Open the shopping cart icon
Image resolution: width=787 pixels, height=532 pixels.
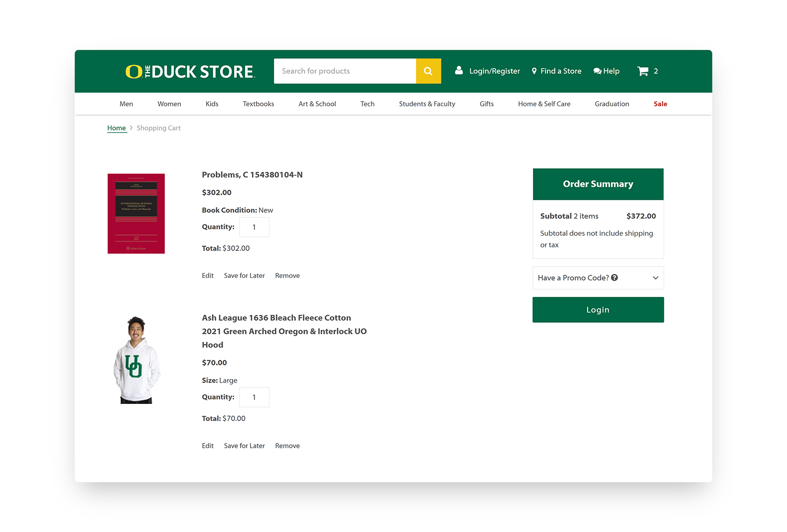[x=643, y=71]
